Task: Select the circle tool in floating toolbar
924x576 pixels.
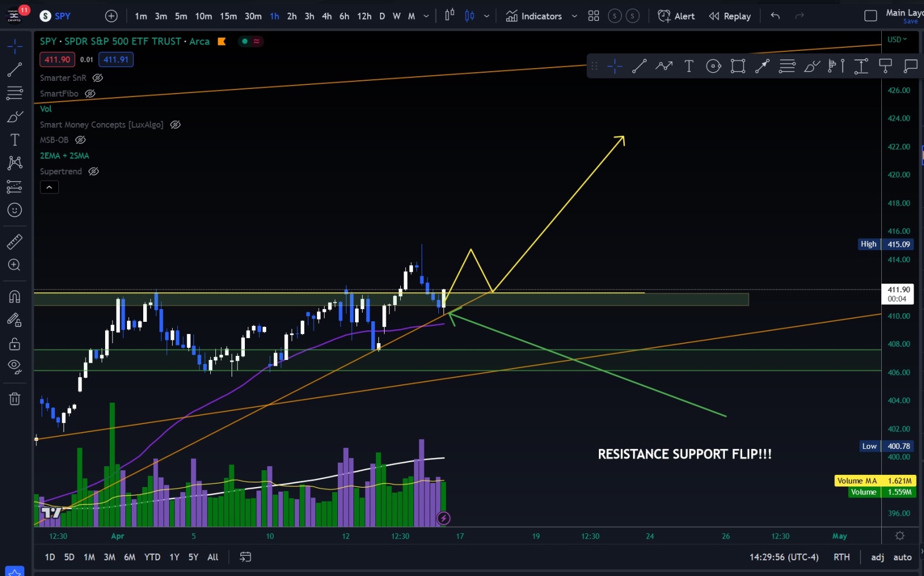Action: click(714, 66)
